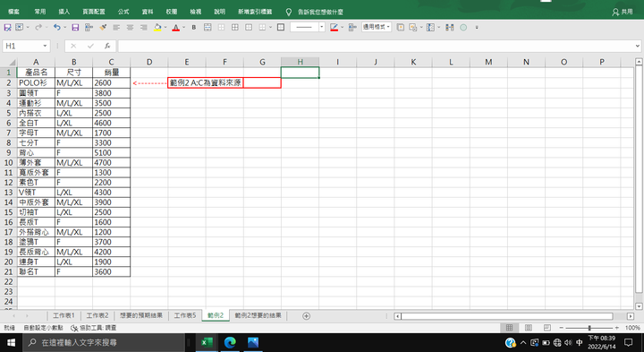Click the zoom out minus button
Image resolution: width=644 pixels, height=352 pixels.
point(561,328)
